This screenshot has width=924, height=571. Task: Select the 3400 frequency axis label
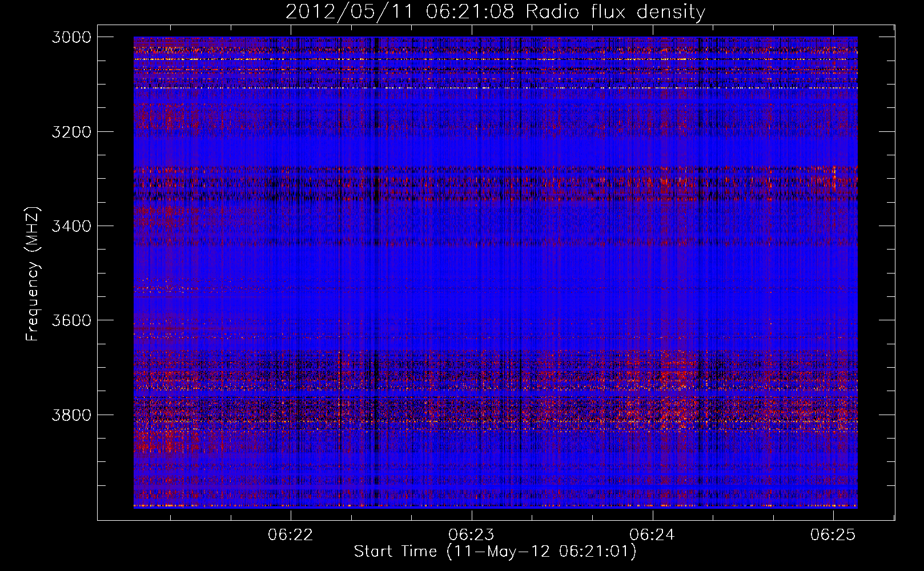71,226
